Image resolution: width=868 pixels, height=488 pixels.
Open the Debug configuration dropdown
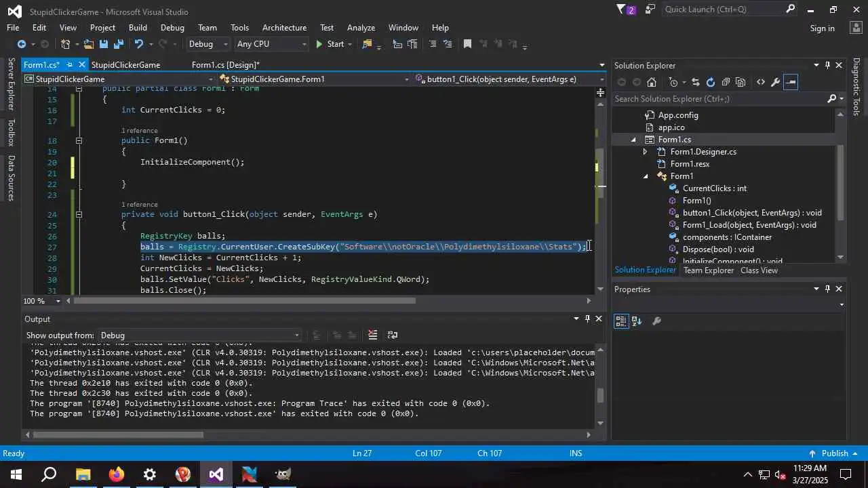(208, 44)
